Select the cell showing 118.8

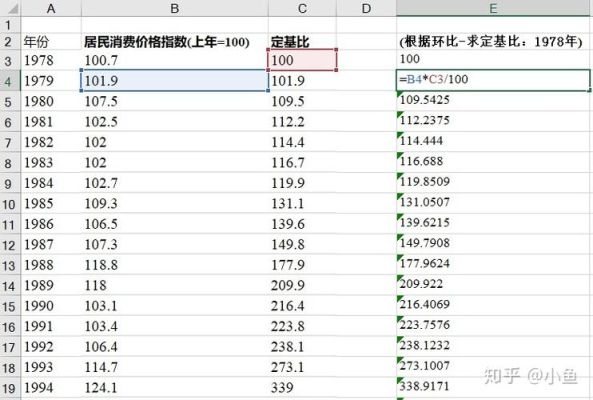[175, 265]
